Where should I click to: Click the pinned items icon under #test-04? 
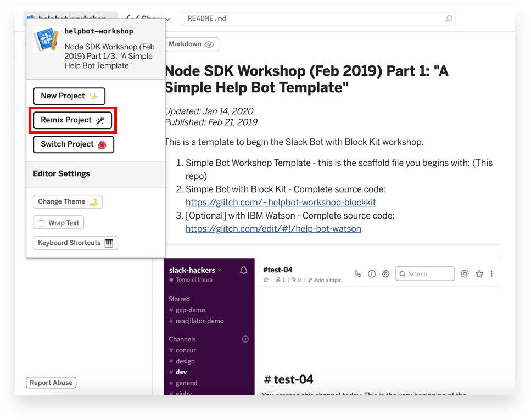coord(294,280)
